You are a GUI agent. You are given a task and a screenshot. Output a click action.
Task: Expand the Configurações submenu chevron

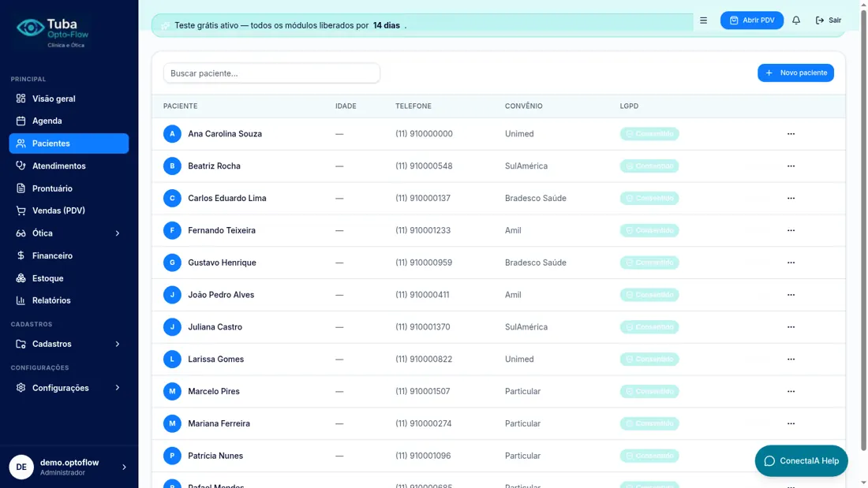click(118, 388)
